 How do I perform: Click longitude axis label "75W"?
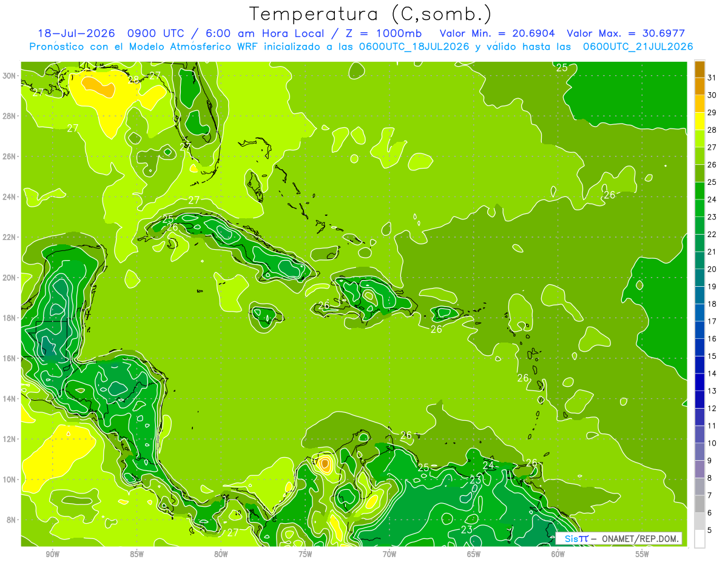(x=305, y=554)
